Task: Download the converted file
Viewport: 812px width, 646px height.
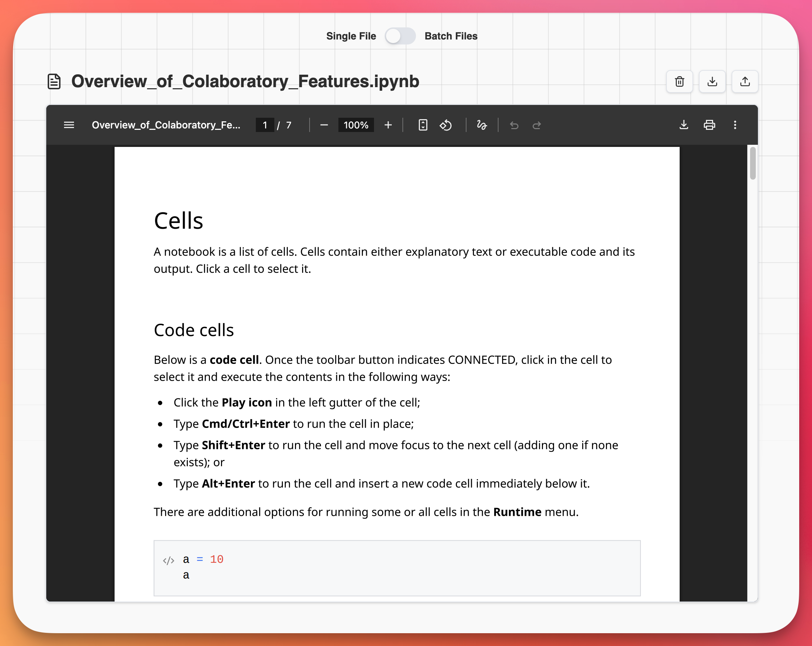Action: pos(712,81)
